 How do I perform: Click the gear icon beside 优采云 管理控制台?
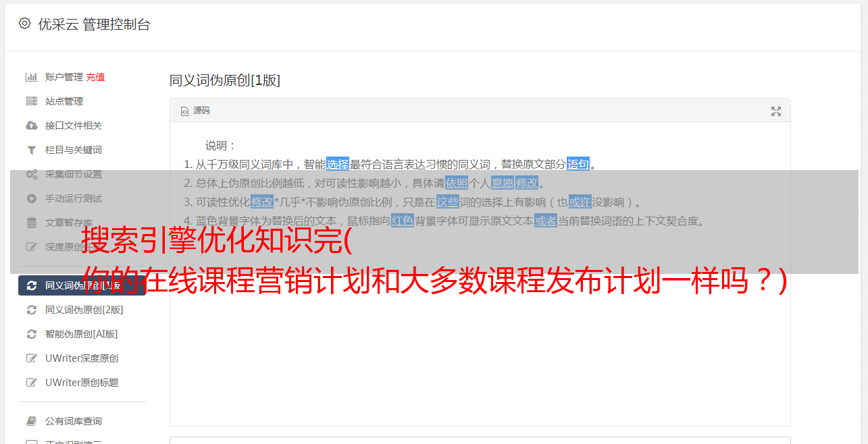pos(25,24)
